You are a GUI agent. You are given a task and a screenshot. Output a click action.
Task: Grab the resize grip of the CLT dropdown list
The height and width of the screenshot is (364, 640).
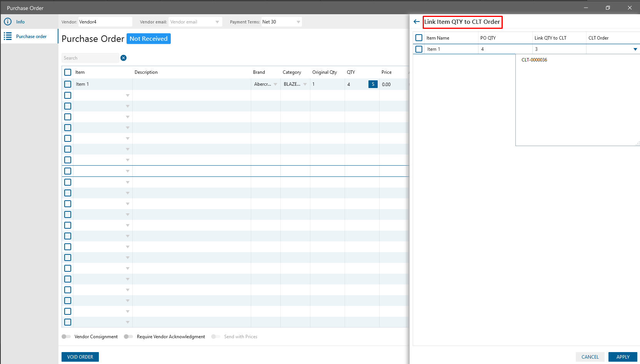(x=638, y=143)
